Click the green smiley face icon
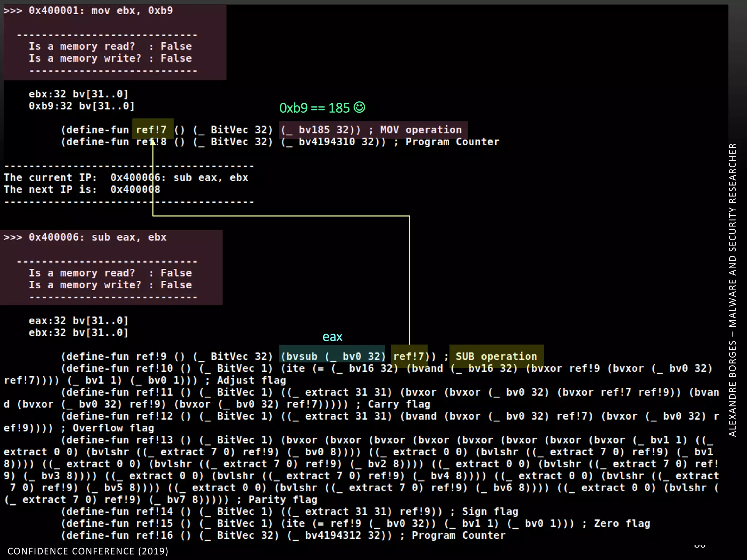747x560 pixels. tap(359, 107)
